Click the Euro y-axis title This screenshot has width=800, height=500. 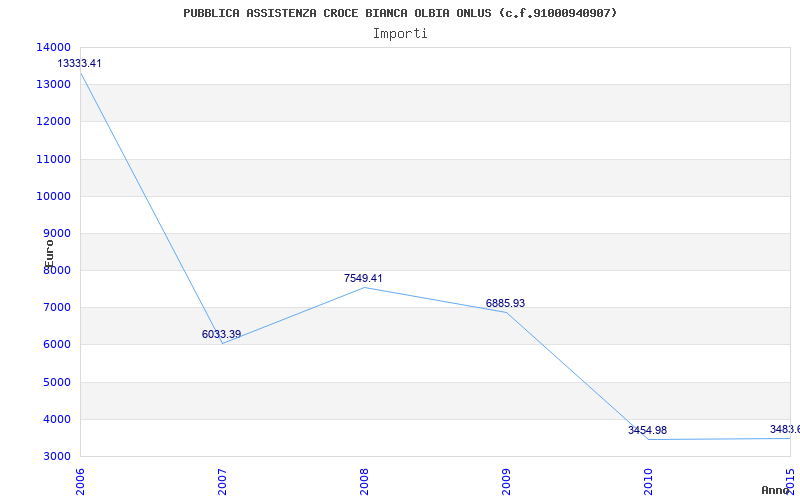coord(50,251)
